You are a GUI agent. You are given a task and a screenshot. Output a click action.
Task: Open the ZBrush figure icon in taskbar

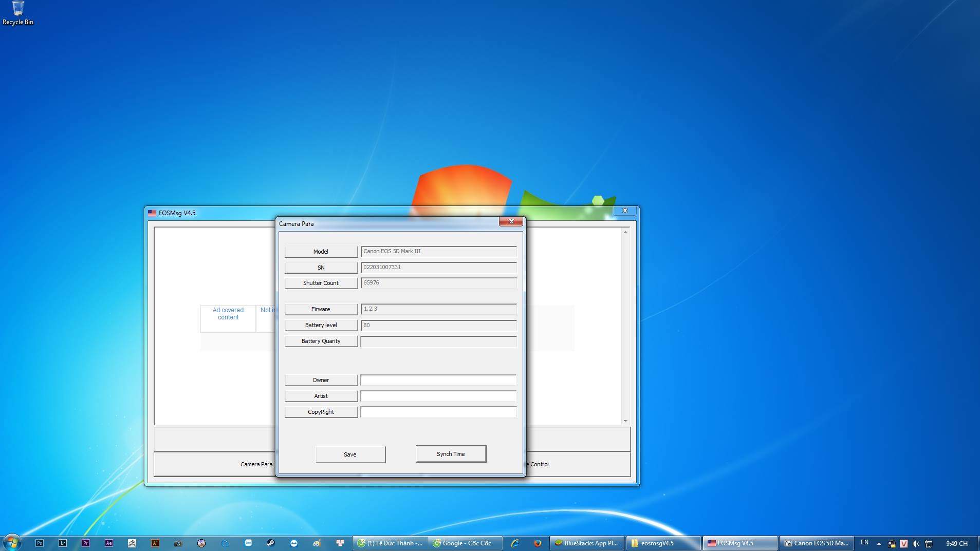point(132,543)
